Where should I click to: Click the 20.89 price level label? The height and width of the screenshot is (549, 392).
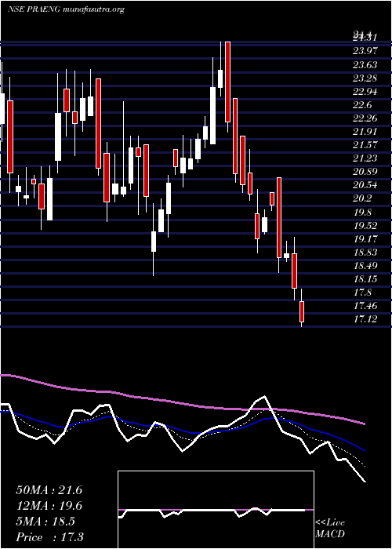click(365, 172)
